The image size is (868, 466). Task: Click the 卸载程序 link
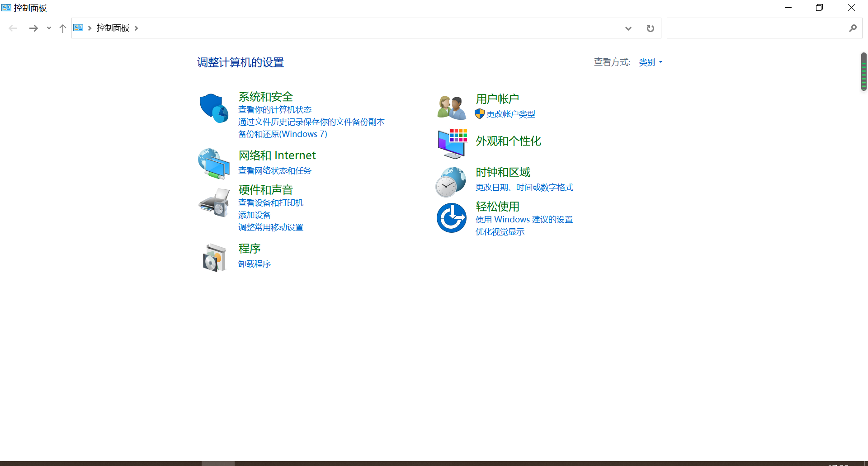255,264
